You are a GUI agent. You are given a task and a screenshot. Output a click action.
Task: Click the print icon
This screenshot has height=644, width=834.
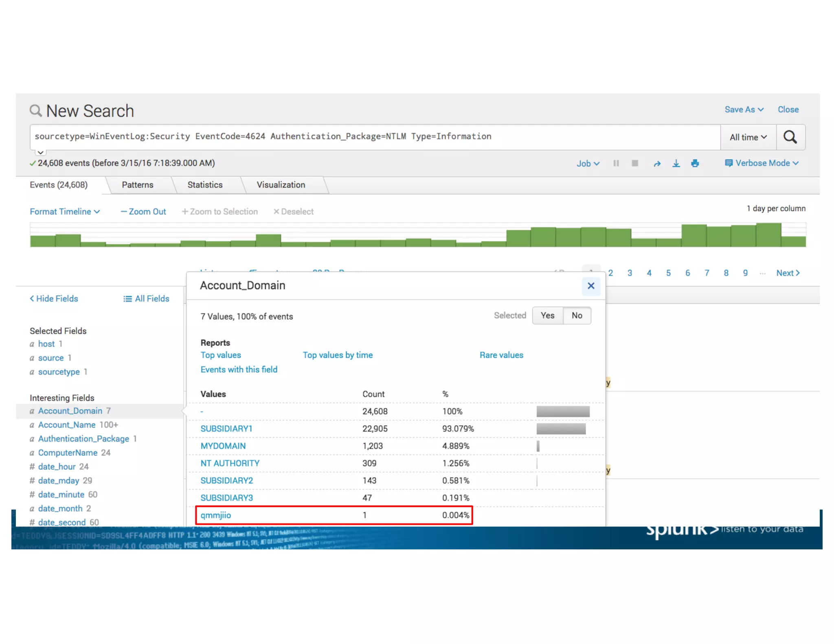[x=695, y=164]
